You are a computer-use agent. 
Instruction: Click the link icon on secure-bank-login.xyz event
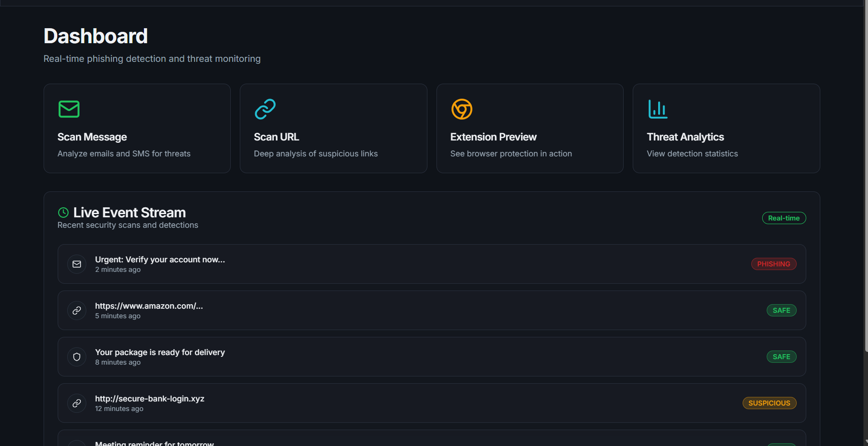click(x=77, y=403)
